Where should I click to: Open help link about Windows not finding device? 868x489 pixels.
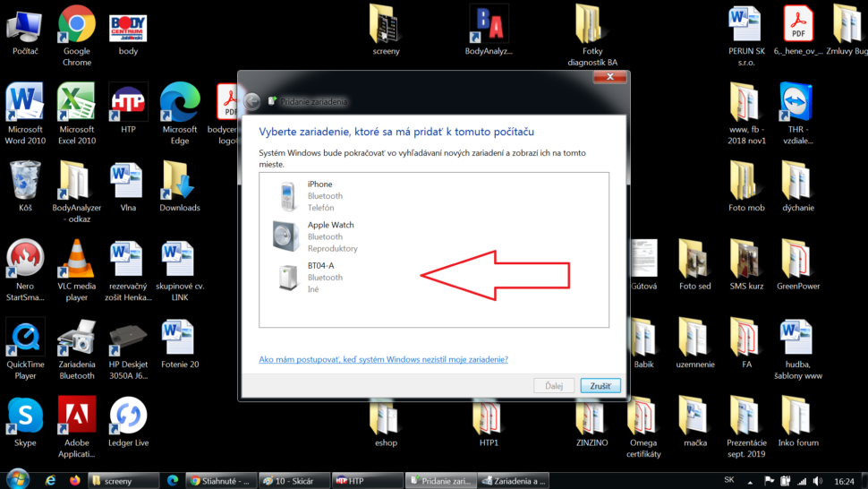point(383,359)
